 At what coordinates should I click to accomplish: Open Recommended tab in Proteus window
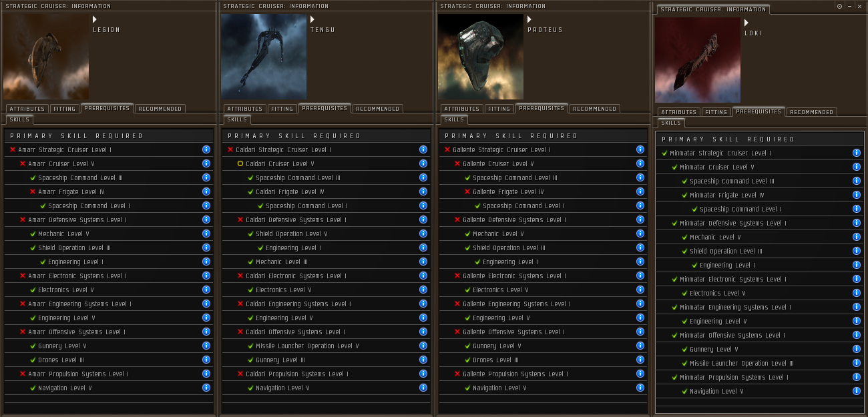point(594,109)
